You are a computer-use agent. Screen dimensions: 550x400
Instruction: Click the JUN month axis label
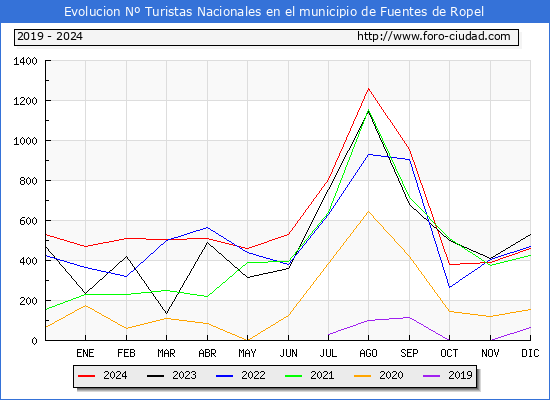(x=288, y=353)
